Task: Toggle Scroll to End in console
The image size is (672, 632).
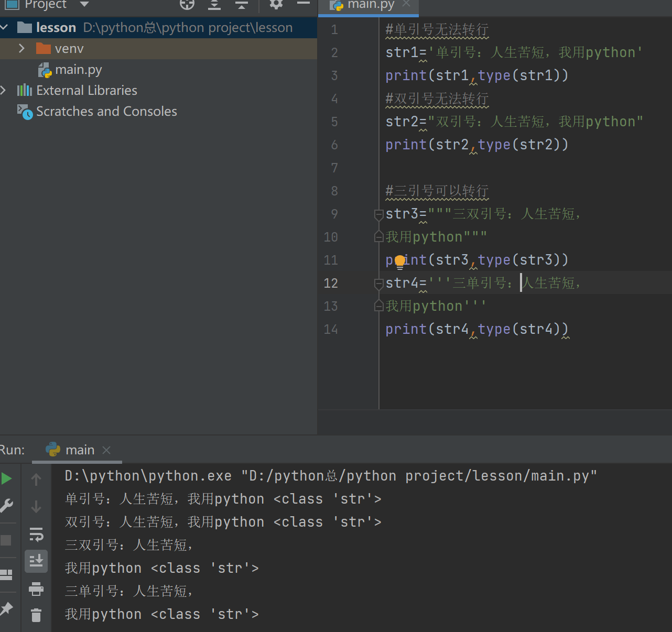Action: tap(36, 561)
